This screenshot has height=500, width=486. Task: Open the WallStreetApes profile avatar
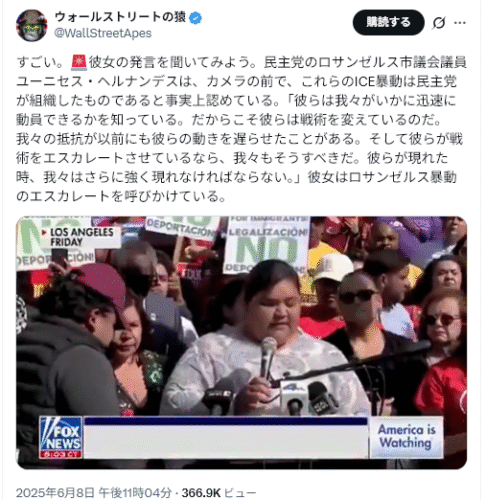tap(32, 25)
